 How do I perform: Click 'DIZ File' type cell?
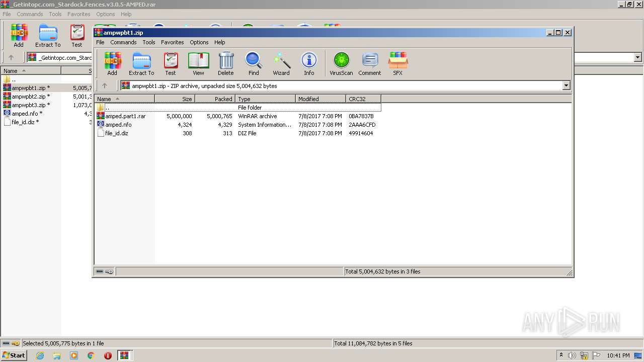click(x=247, y=133)
